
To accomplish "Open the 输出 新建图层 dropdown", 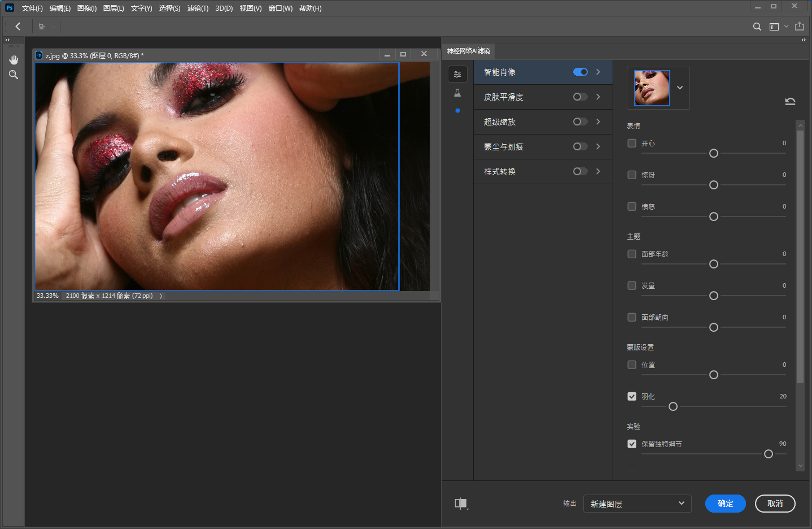I will click(x=637, y=504).
